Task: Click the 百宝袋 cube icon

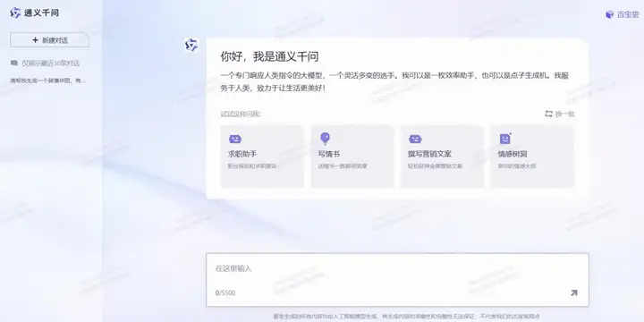Action: click(610, 15)
